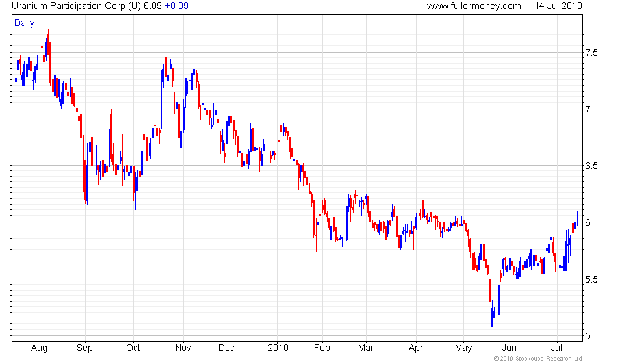This screenshot has width=637, height=364.
Task: Open the www.fullermoney.com link
Action: [x=474, y=6]
